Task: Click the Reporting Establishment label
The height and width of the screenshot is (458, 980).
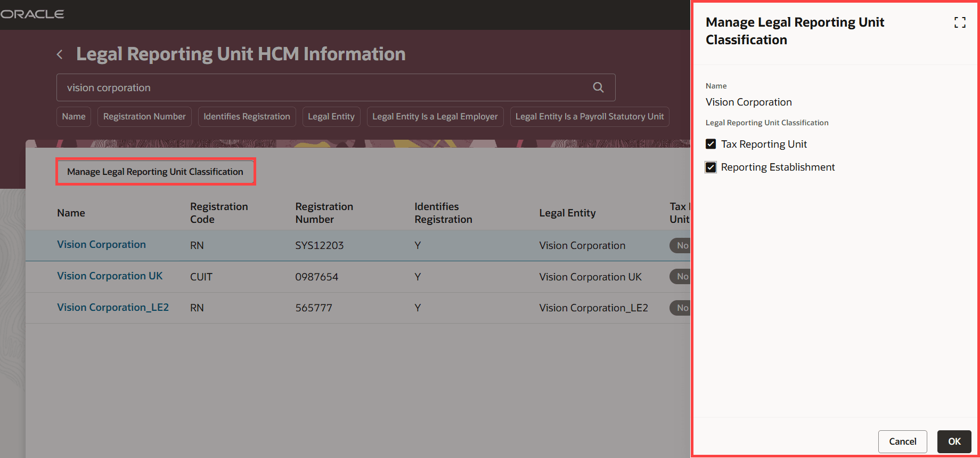Action: [778, 167]
